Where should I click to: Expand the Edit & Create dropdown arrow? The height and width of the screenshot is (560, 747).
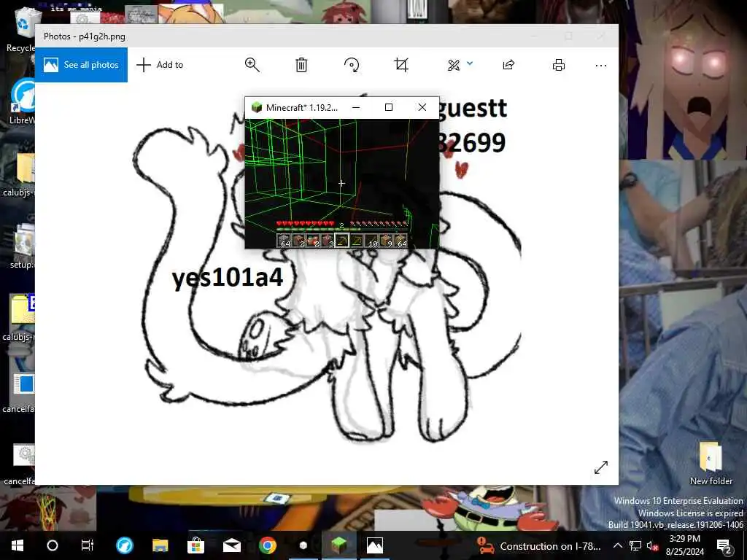tap(470, 63)
